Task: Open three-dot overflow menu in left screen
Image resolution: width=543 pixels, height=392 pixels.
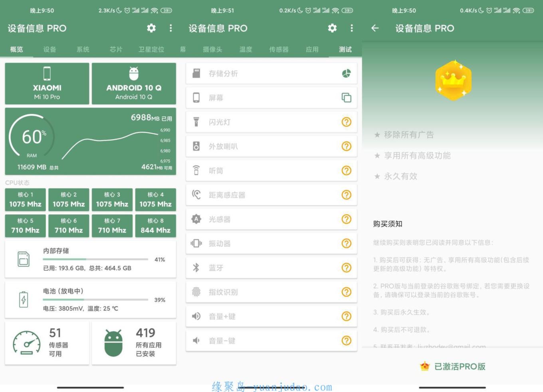Action: [171, 28]
